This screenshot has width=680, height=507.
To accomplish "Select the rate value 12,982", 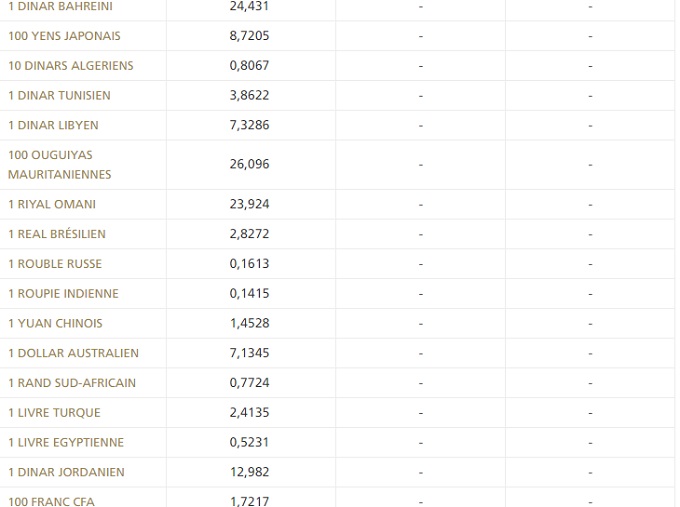I will click(x=249, y=472).
